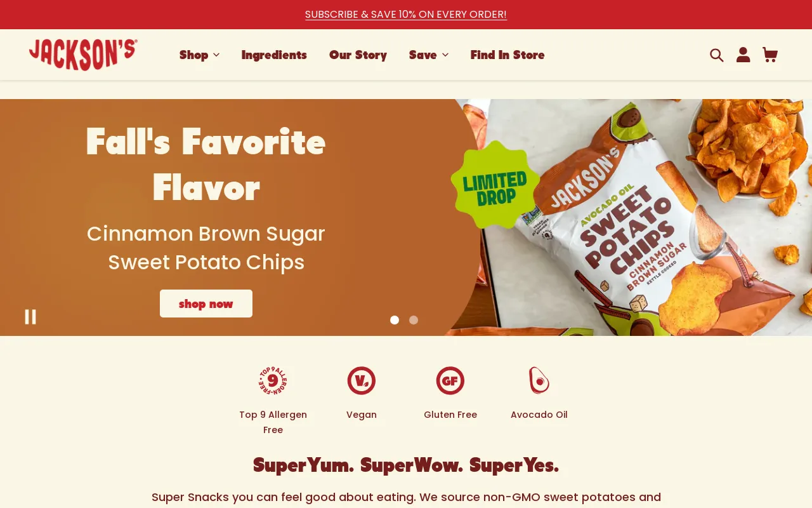Go to Find In Store

[507, 55]
